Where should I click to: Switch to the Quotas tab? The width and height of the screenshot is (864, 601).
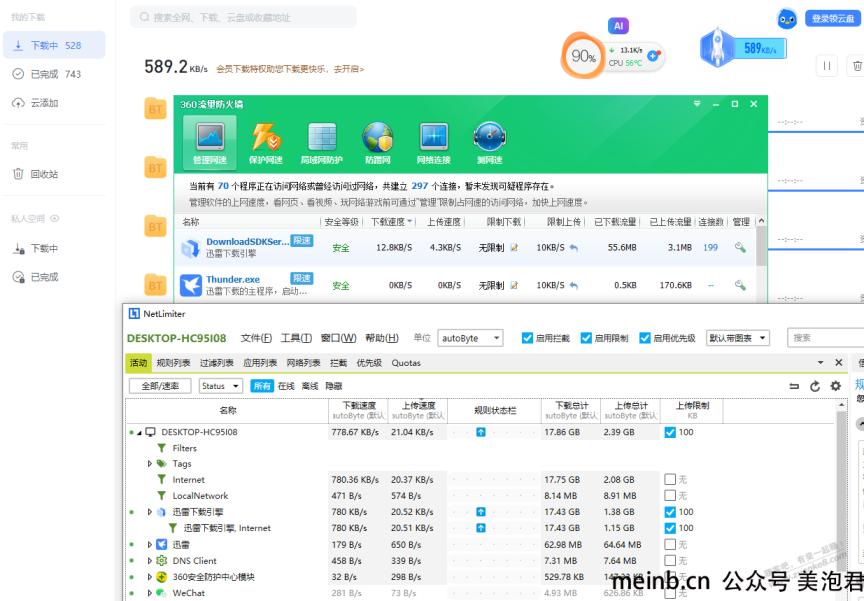[x=406, y=363]
